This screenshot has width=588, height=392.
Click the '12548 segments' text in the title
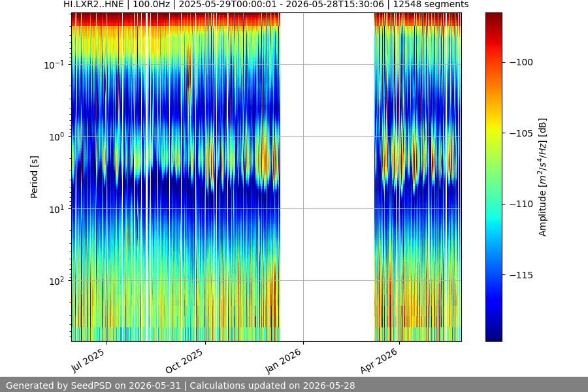point(431,5)
